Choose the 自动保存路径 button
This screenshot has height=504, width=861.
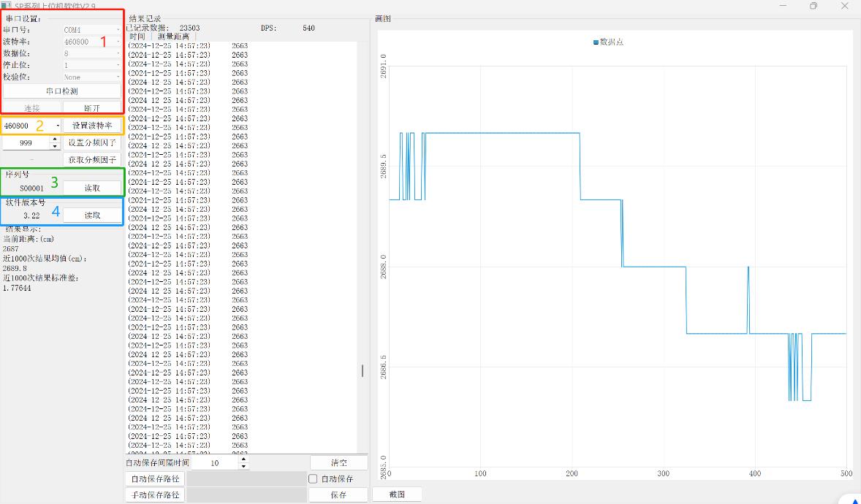pos(154,479)
